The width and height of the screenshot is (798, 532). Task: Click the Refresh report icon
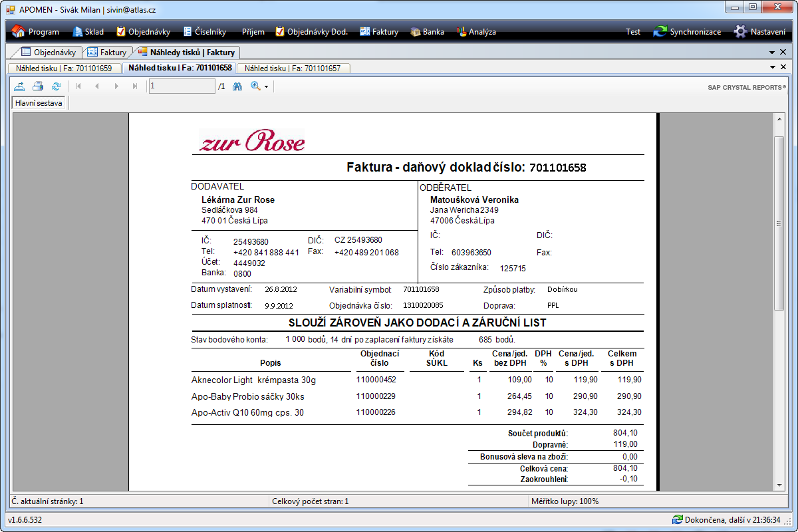(56, 86)
